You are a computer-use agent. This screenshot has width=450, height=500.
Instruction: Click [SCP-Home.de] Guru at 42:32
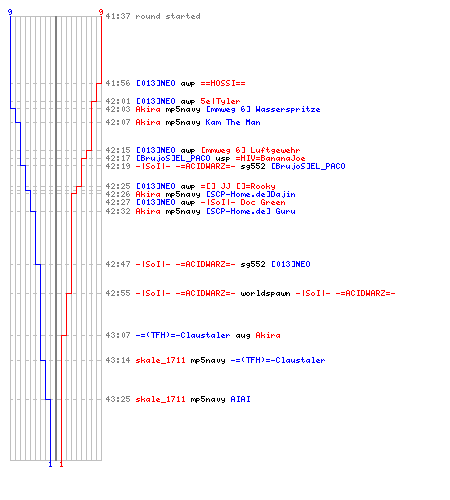251,211
